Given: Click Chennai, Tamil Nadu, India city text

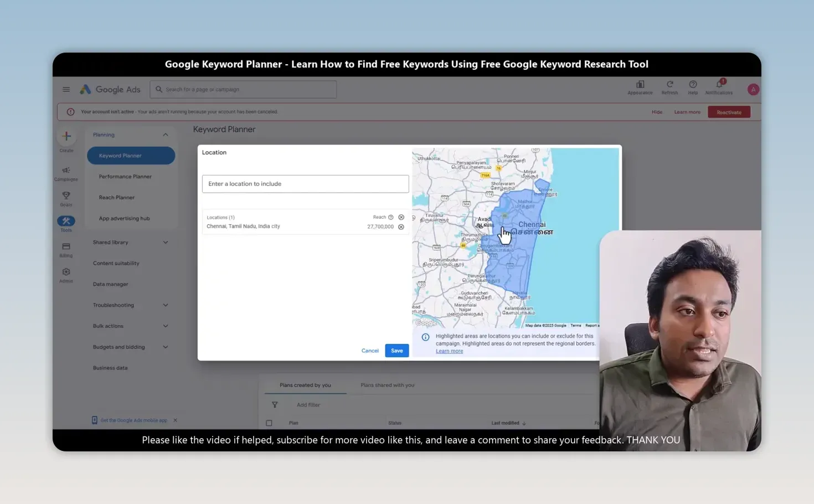Looking at the screenshot, I should coord(243,227).
